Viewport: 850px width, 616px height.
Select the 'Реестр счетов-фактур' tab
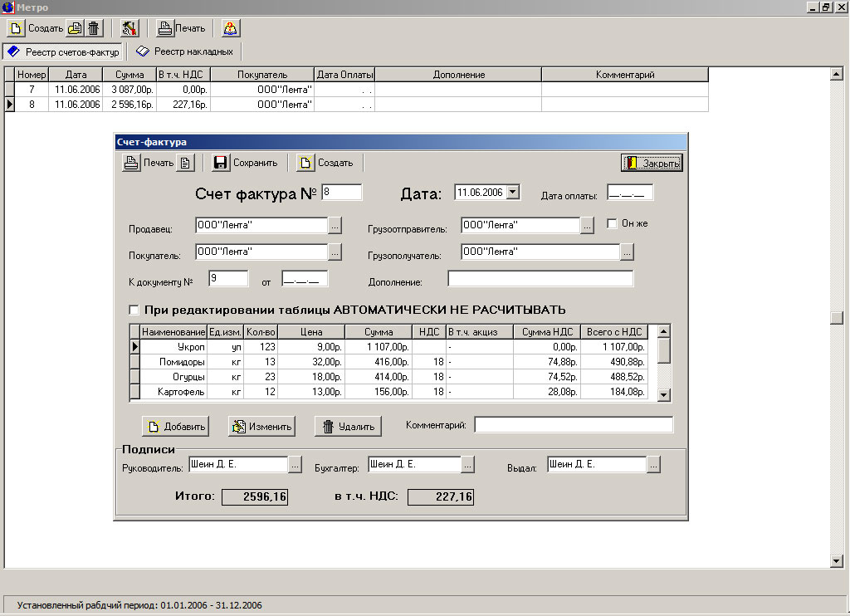pos(63,52)
